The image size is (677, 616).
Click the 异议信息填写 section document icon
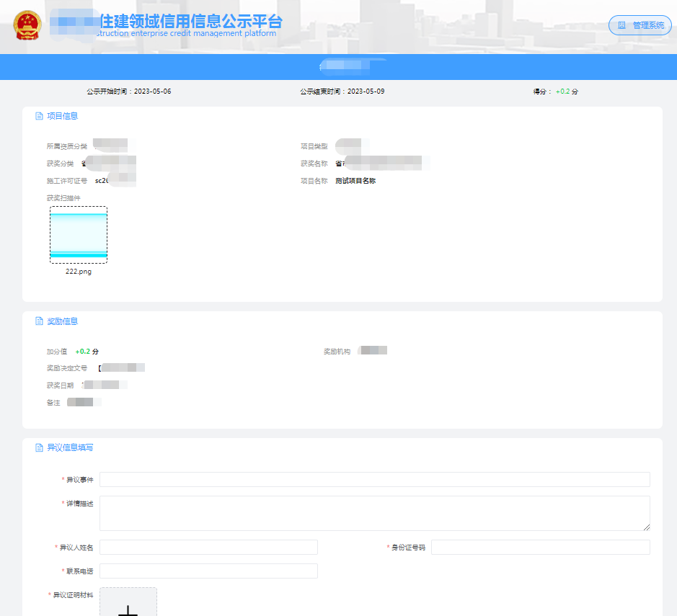point(39,447)
